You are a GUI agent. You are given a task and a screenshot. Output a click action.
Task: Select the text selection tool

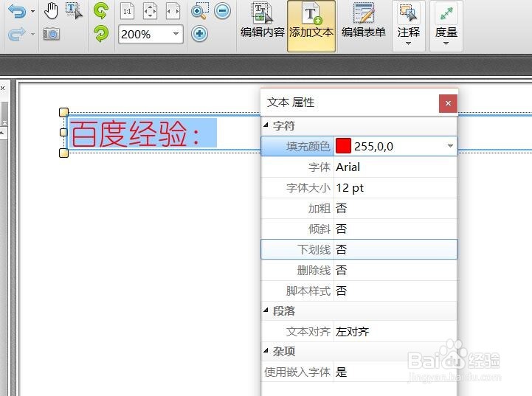click(74, 11)
